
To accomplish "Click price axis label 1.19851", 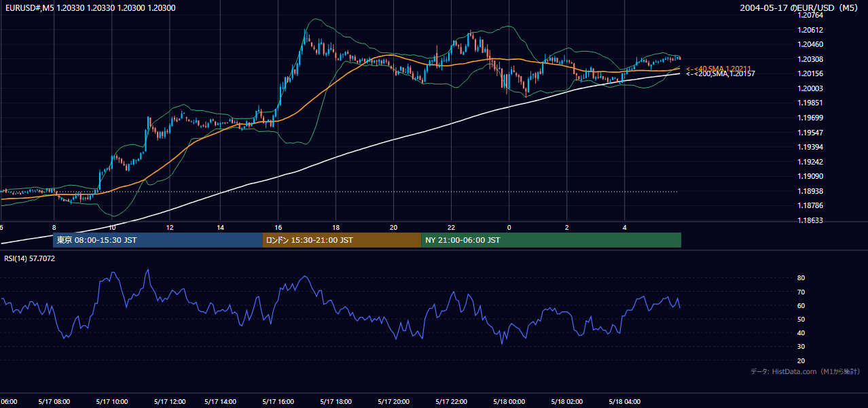I will (x=810, y=103).
